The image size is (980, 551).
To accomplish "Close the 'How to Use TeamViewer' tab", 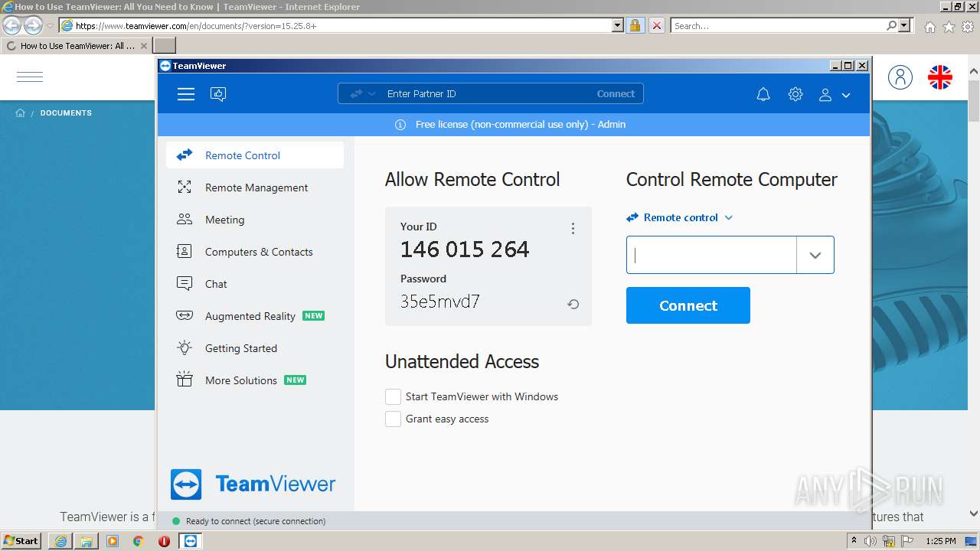I will (144, 46).
